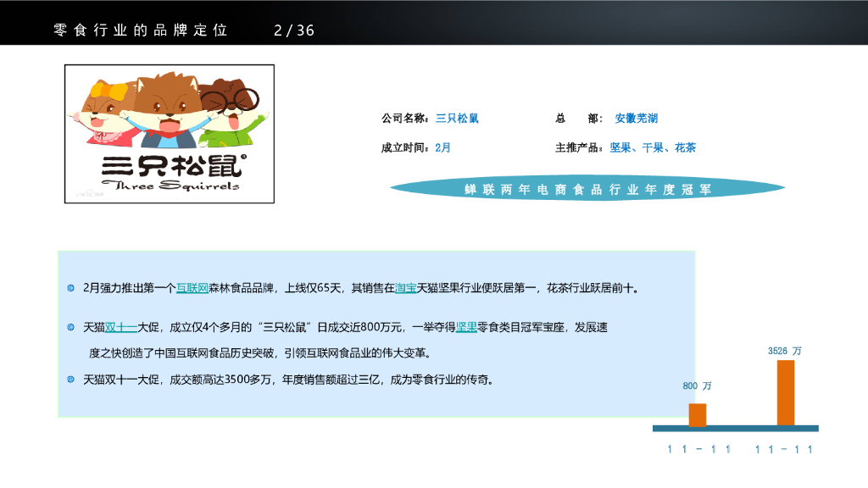Click the bullet icon before 成交额高达3500多万 line
This screenshot has width=868, height=488.
pyautogui.click(x=71, y=379)
